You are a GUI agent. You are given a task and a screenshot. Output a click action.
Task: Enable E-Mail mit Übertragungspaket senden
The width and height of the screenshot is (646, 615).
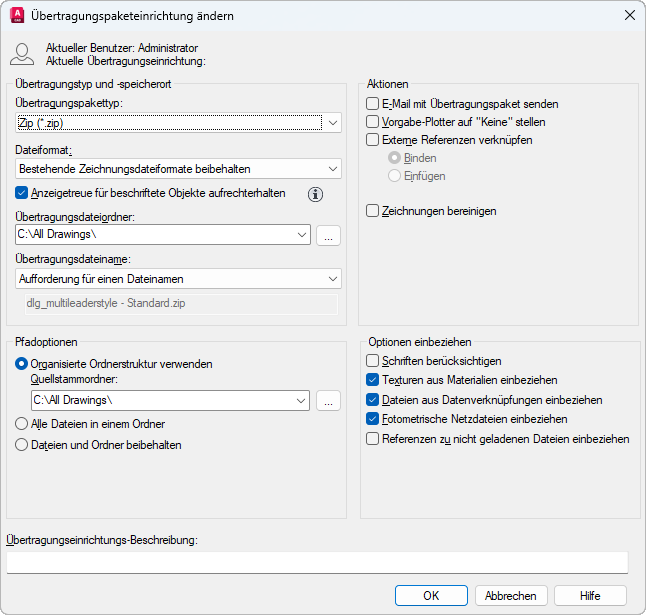[373, 103]
